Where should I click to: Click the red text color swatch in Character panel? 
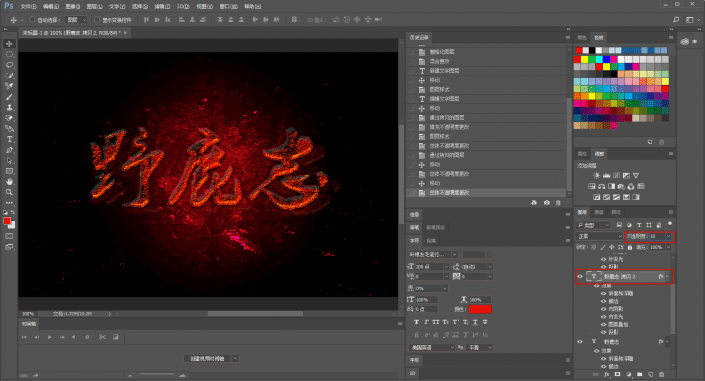[x=480, y=309]
